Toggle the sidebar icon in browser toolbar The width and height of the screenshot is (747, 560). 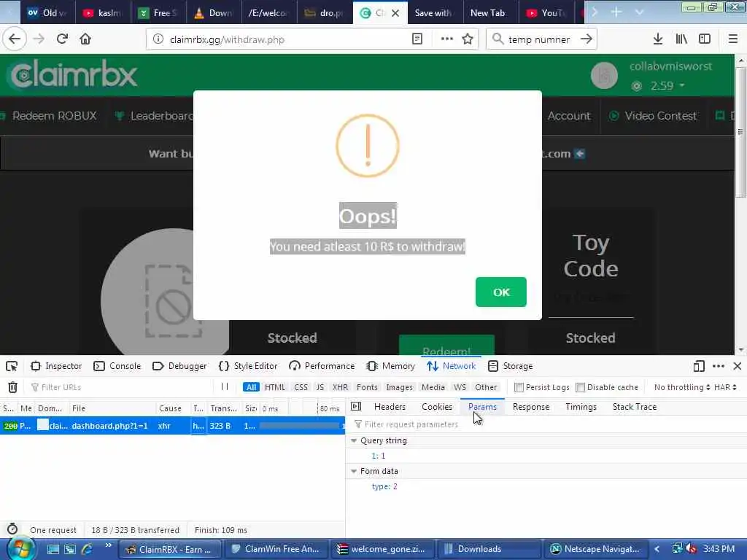[705, 39]
